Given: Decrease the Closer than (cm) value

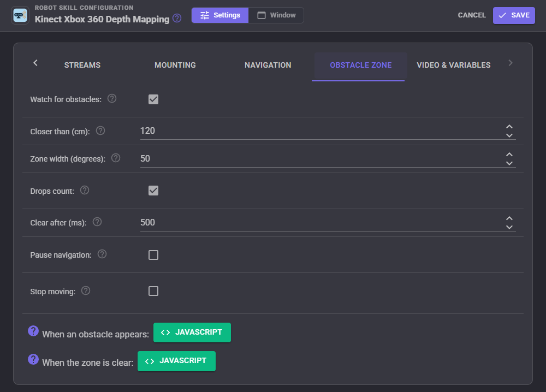Looking at the screenshot, I should click(x=509, y=135).
